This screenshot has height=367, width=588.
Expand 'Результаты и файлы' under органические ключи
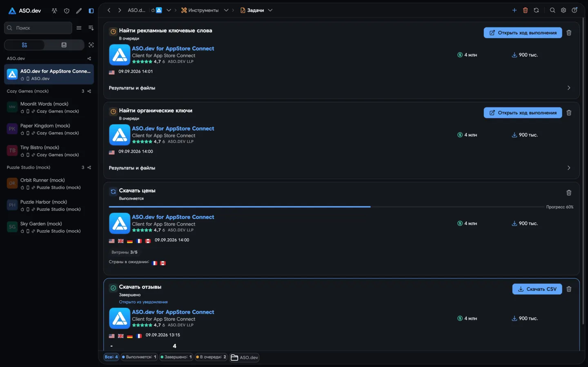(x=341, y=168)
